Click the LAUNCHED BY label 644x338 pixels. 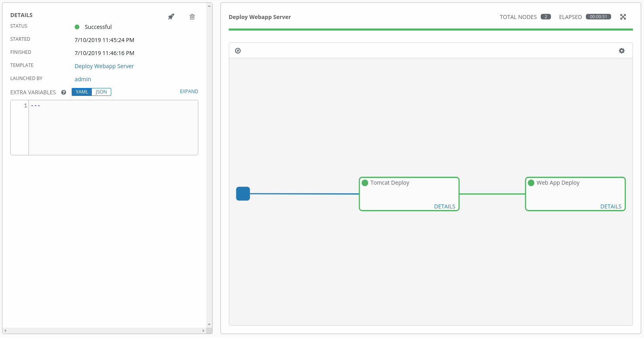pyautogui.click(x=26, y=78)
